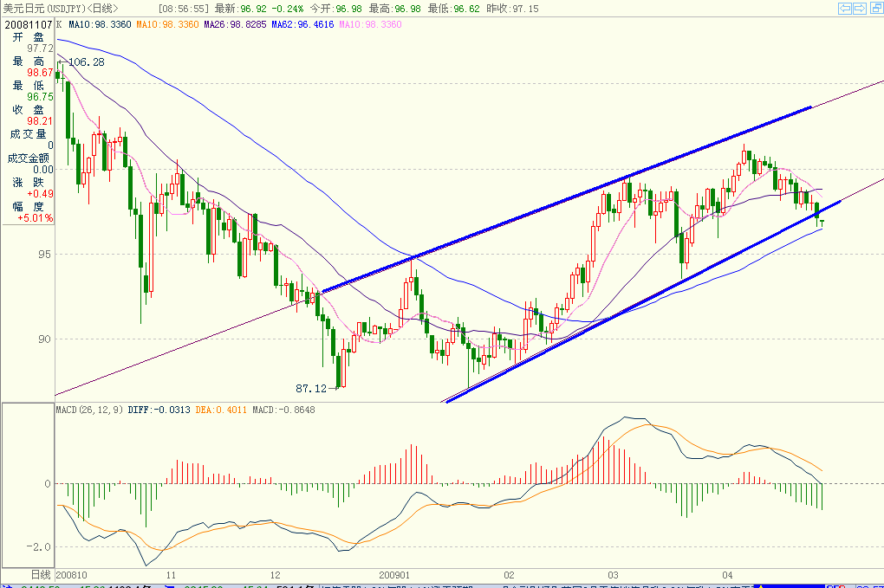The height and width of the screenshot is (588, 884).
Task: Click the 昨收:97.15 value in the header
Action: pyautogui.click(x=512, y=9)
